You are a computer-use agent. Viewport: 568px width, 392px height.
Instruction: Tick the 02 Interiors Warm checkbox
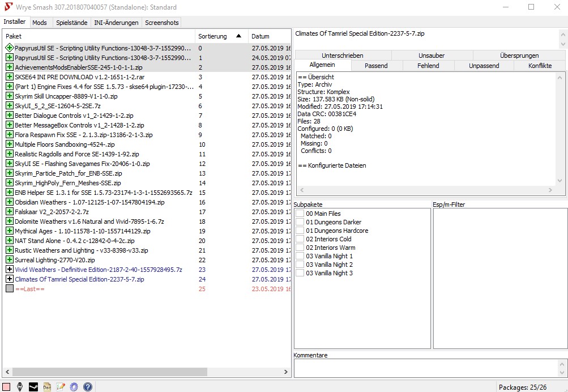300,248
